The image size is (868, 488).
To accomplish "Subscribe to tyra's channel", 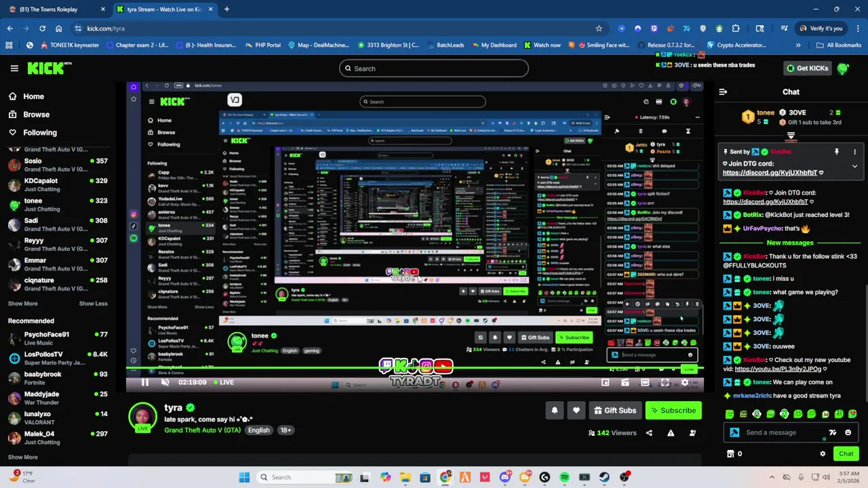I will click(x=672, y=410).
